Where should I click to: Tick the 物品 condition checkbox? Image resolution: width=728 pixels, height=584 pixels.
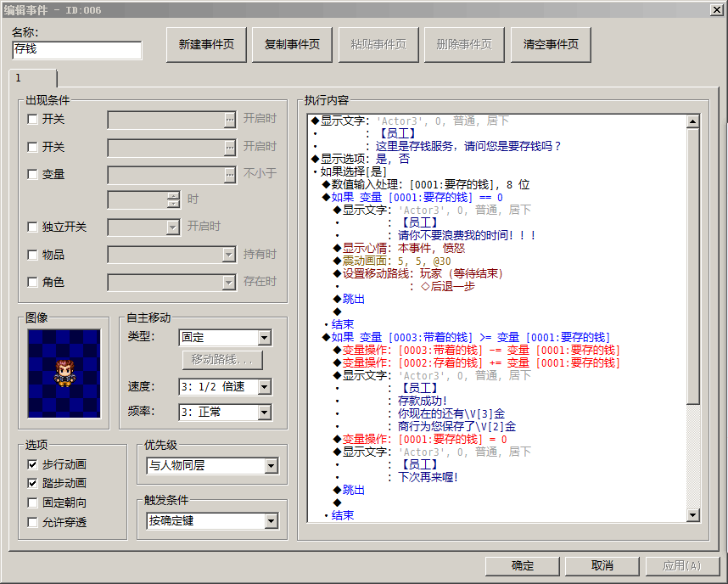pyautogui.click(x=32, y=255)
